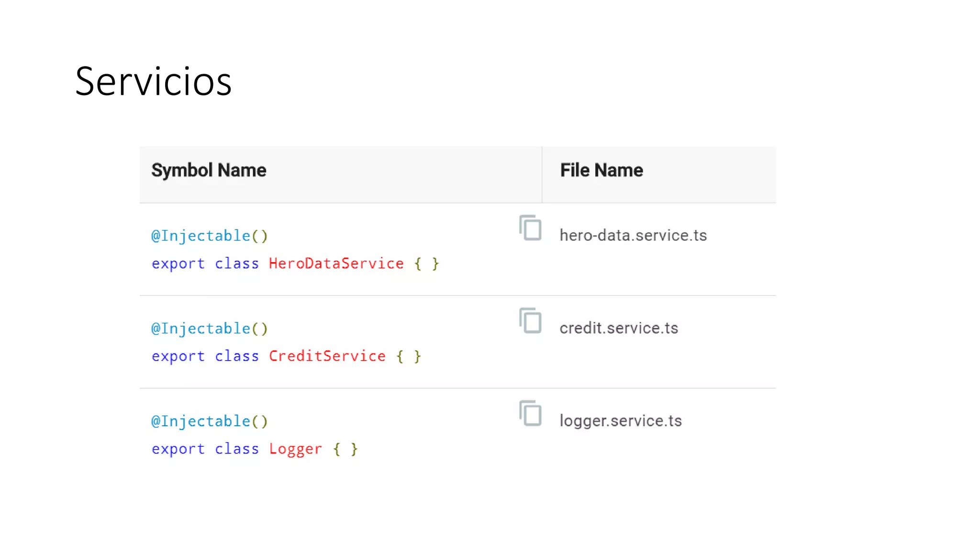
Task: Click export keyword in HeroDataService line
Action: click(x=178, y=264)
